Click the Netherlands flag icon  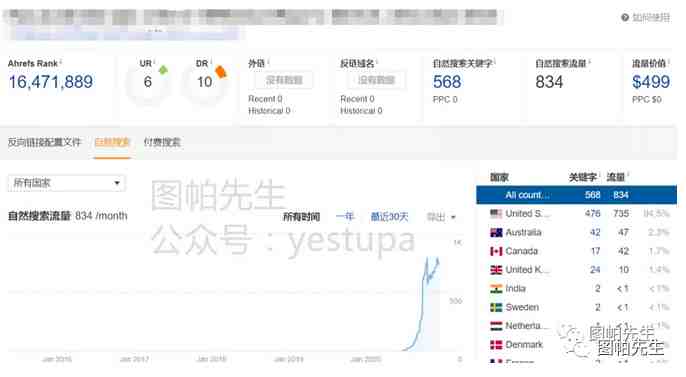[x=496, y=326]
